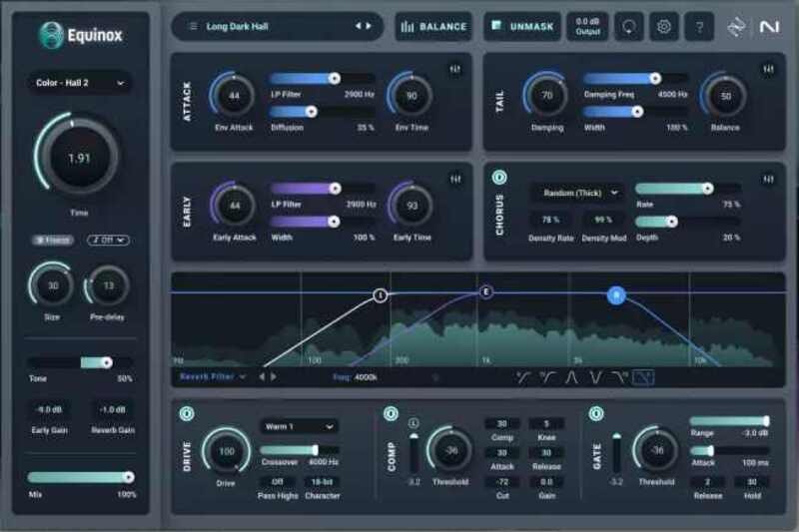This screenshot has height=532, width=799.
Task: Click the circular icon beside the Output display
Action: (629, 27)
